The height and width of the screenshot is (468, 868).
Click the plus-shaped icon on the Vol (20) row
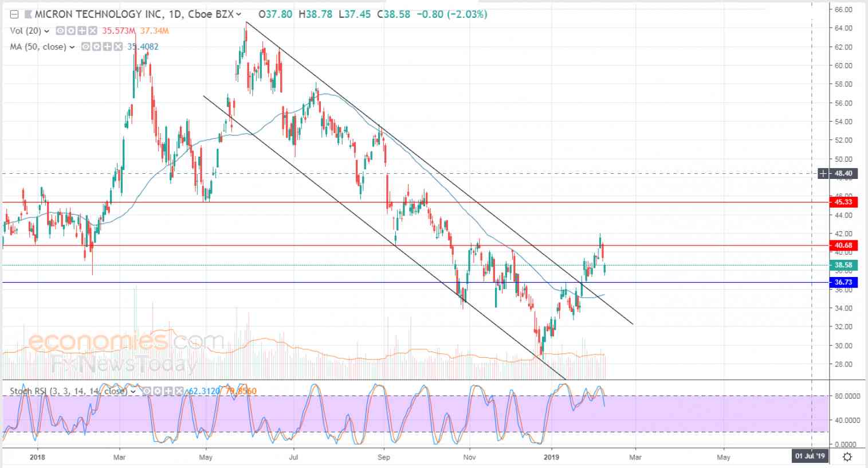pos(82,31)
